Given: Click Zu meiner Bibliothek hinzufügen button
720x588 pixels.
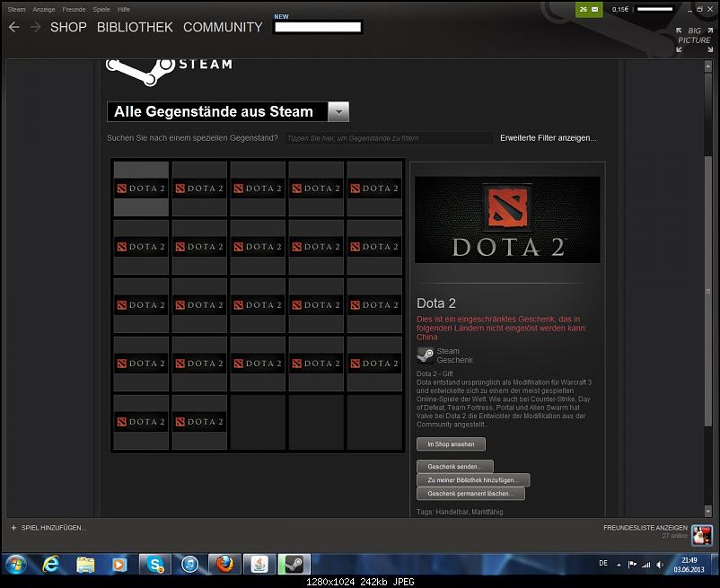Looking at the screenshot, I should point(473,480).
